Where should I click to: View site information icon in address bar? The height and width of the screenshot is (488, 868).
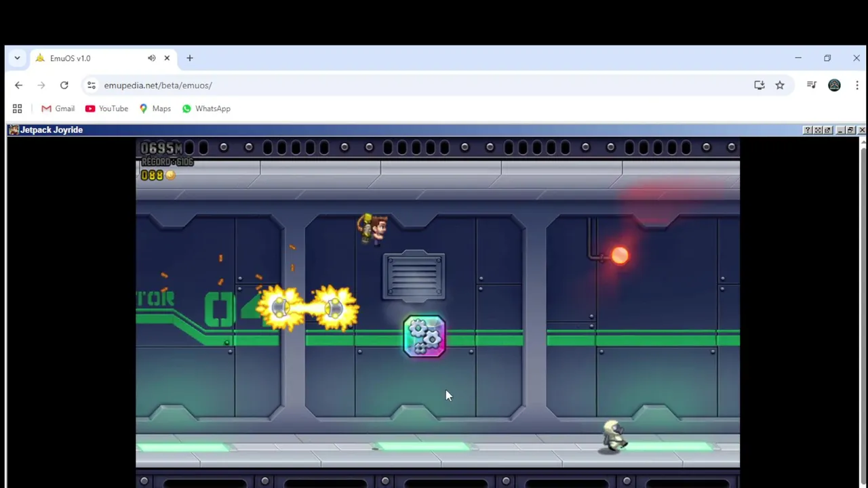coord(92,85)
